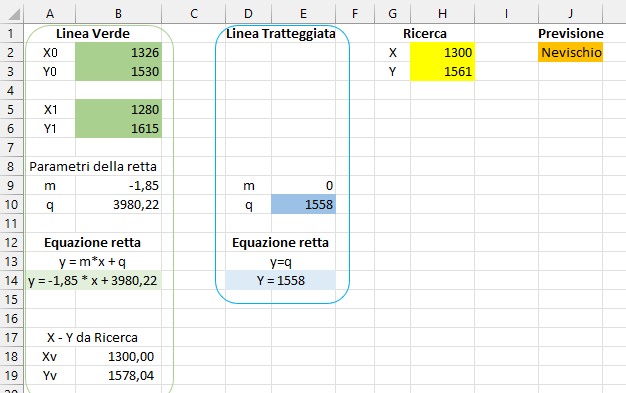626x393 pixels.
Task: Select column B header
Action: point(118,14)
